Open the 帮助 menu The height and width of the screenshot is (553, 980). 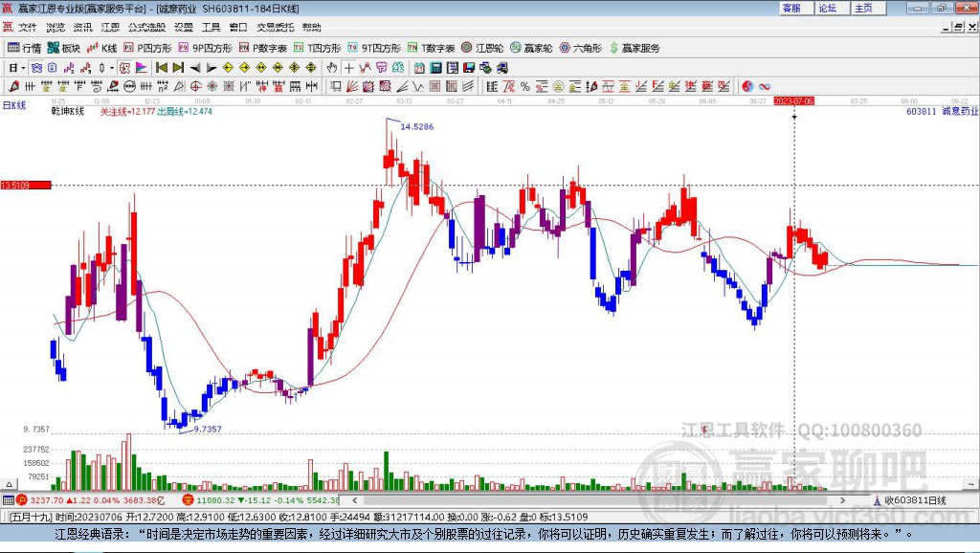pyautogui.click(x=312, y=27)
